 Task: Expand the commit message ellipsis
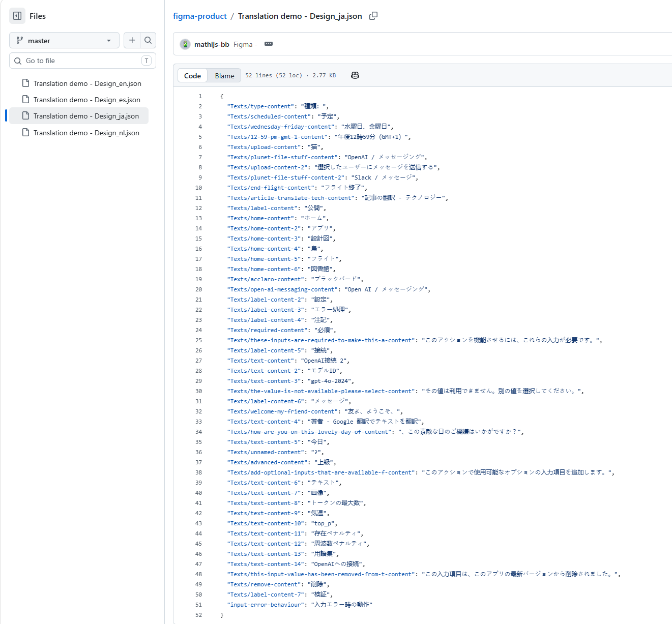click(x=269, y=44)
